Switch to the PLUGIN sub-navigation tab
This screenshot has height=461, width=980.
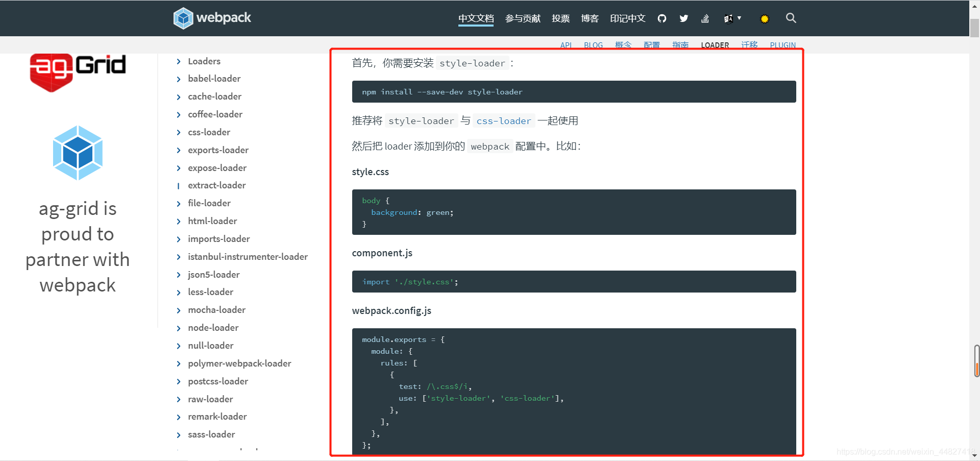(783, 45)
